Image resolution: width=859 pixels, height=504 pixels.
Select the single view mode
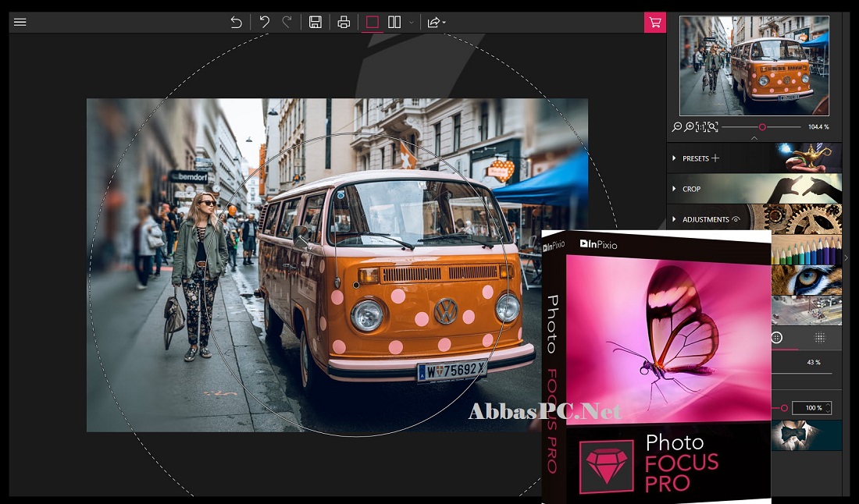click(x=372, y=22)
